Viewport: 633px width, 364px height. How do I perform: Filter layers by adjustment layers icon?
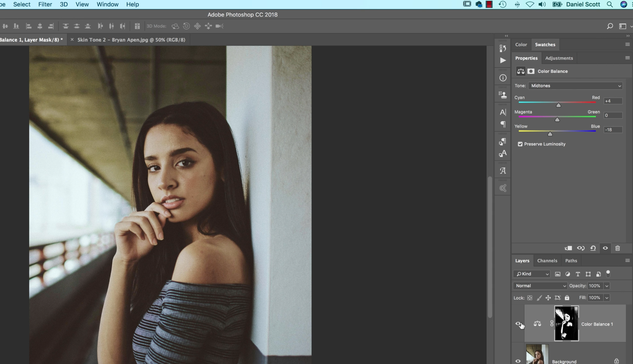click(x=568, y=274)
